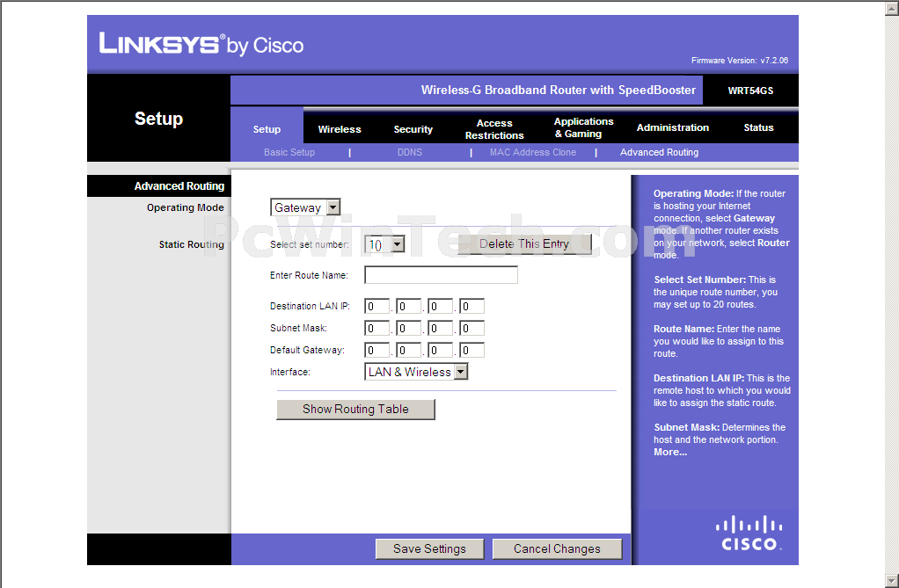
Task: Select the Applications & Gaming tab
Action: [x=583, y=128]
